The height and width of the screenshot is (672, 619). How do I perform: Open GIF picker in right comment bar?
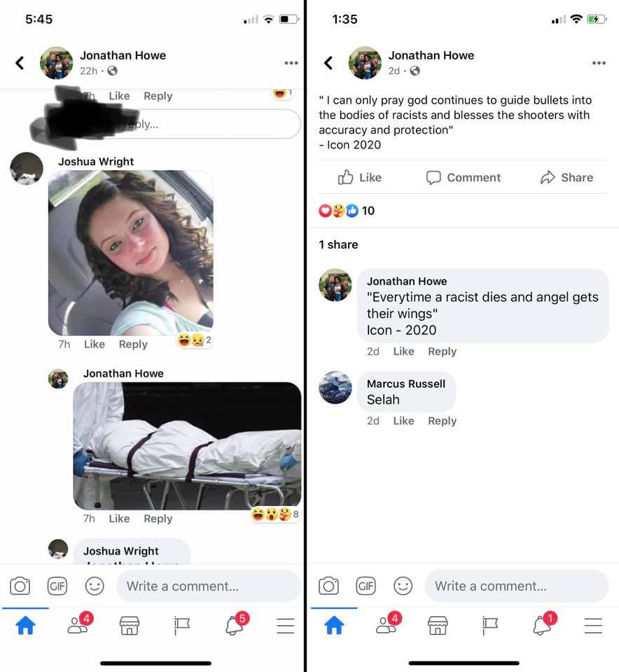pos(366,586)
